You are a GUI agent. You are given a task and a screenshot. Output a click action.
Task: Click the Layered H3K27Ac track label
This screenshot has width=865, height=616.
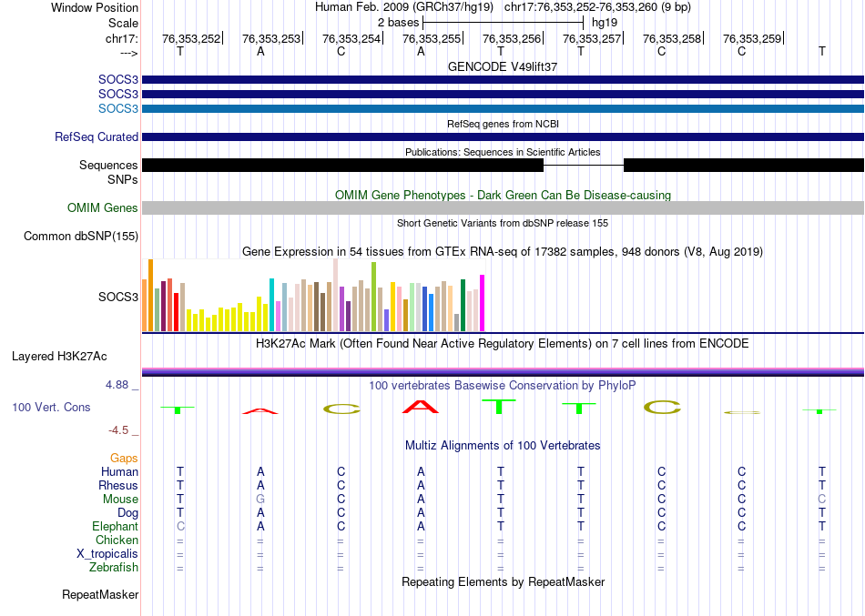tap(59, 357)
